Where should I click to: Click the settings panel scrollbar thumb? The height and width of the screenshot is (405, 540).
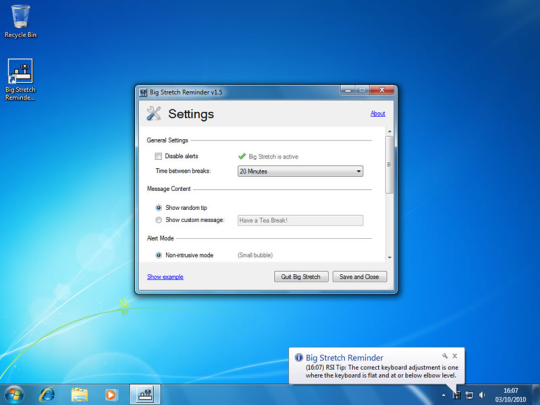(390, 165)
